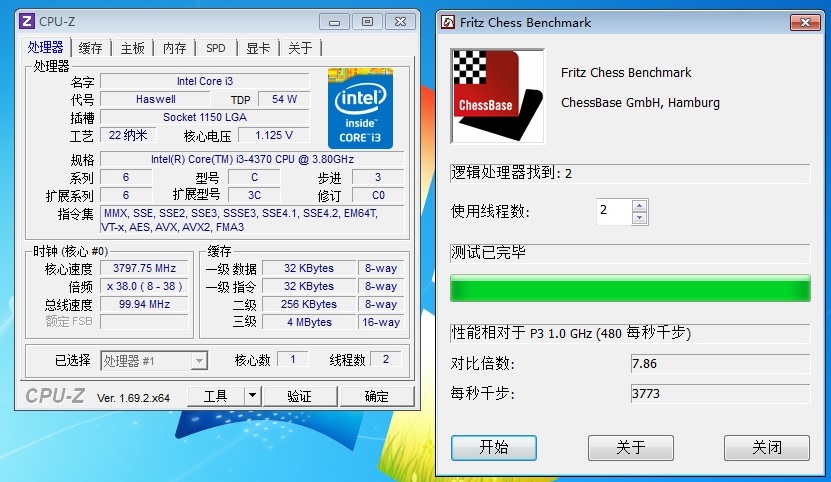The image size is (831, 482).
Task: Click the 工具 button in CPU-Z
Action: (x=216, y=396)
